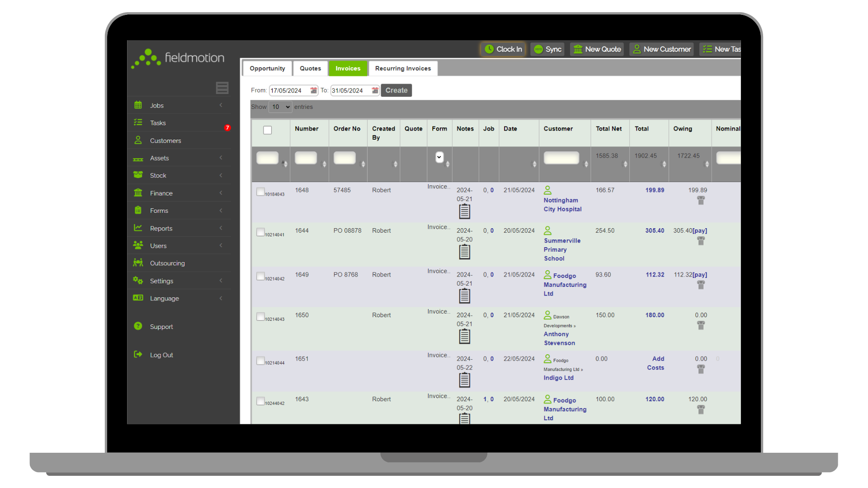Open New Quote from the toolbar
Viewport: 868px width, 488px height.
point(577,49)
